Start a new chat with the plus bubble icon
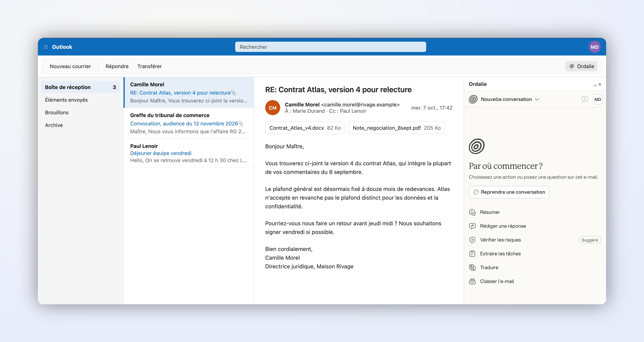Screen dimensions: 644x342 584,99
